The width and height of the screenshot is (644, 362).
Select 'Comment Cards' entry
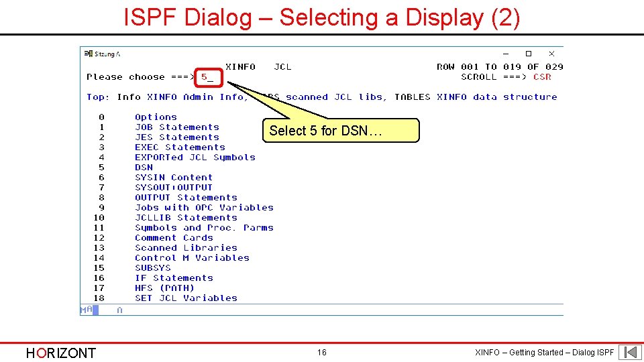pyautogui.click(x=174, y=237)
